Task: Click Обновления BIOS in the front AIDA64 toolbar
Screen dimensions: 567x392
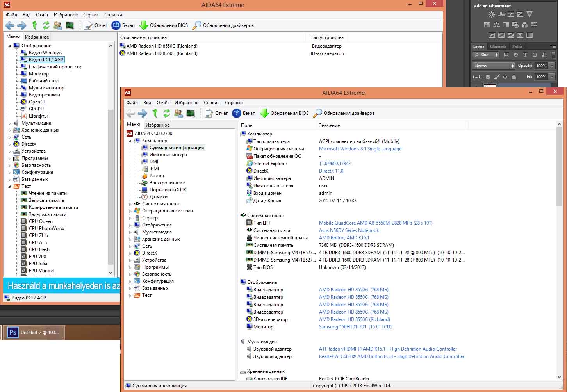Action: coord(284,113)
